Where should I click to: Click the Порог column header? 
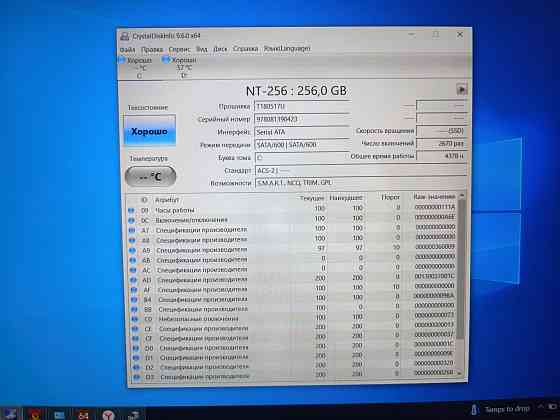tap(390, 197)
